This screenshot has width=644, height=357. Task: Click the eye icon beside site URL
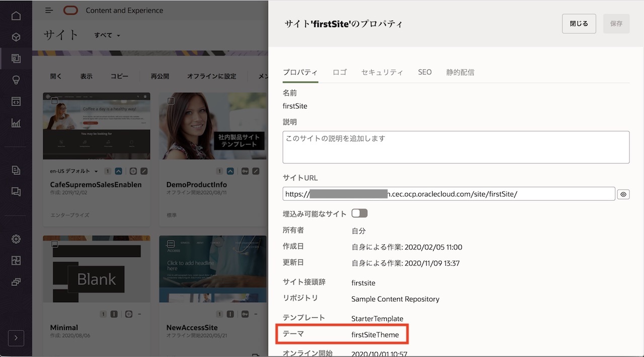623,194
